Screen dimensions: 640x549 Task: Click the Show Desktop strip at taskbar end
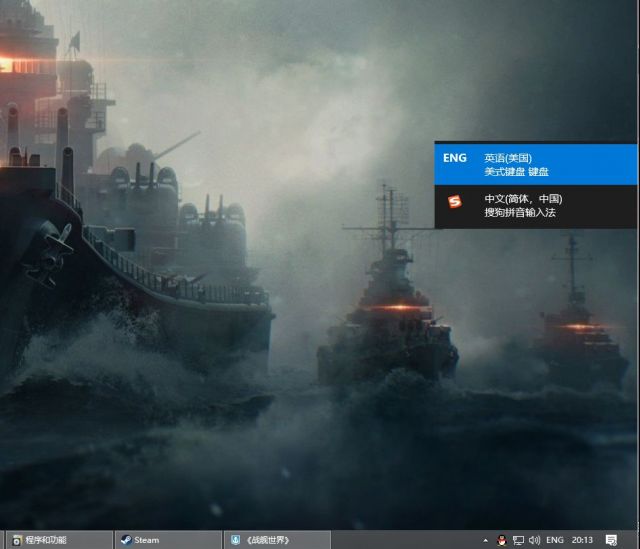tap(637, 540)
